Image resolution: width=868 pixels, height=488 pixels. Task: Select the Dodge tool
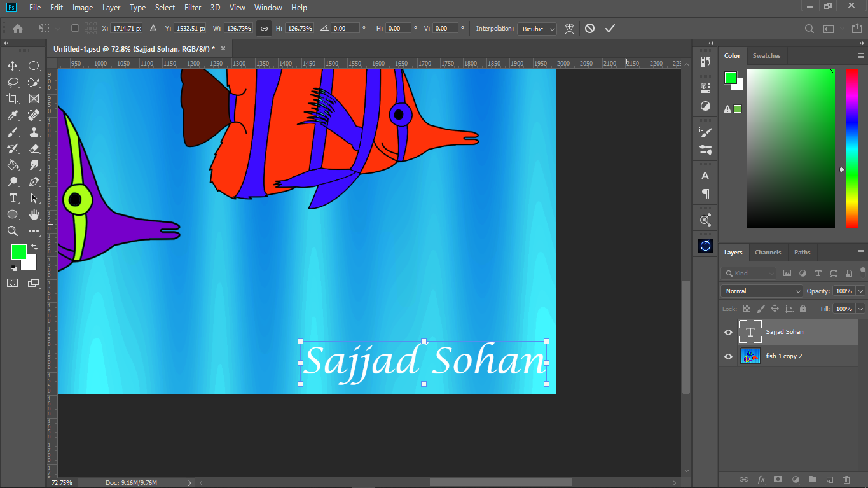[x=13, y=181]
